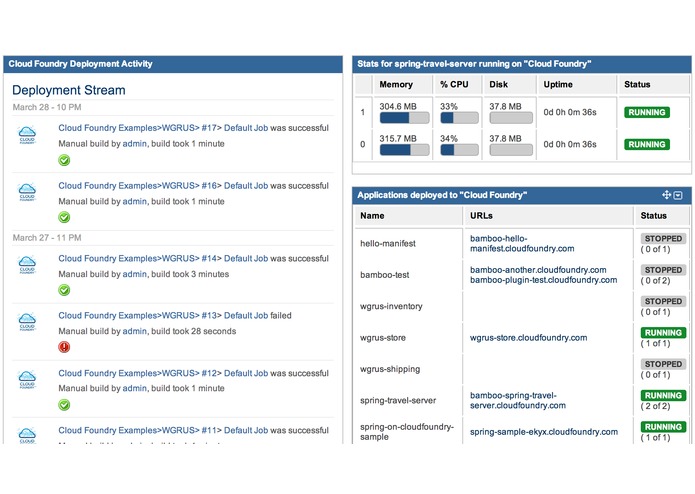Open bamboo-hello-manifest.cloudfoundry.com URL
The image size is (695, 494).
[x=522, y=244]
